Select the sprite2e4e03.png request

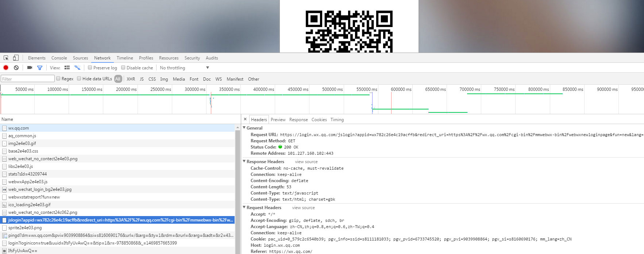point(117,228)
